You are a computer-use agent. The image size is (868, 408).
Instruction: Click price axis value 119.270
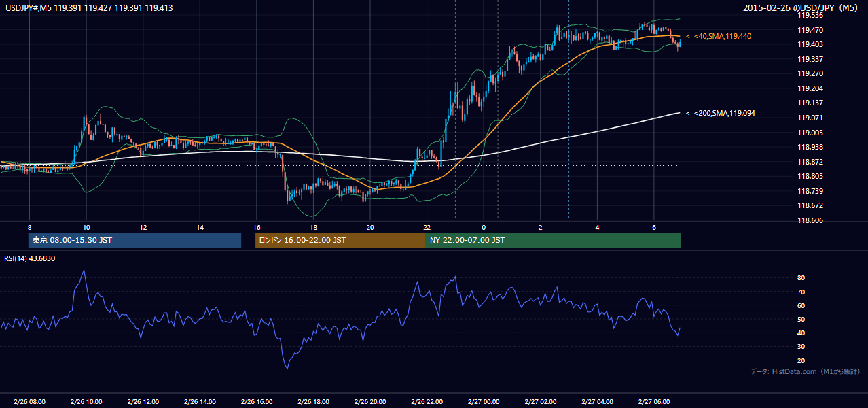pyautogui.click(x=810, y=73)
